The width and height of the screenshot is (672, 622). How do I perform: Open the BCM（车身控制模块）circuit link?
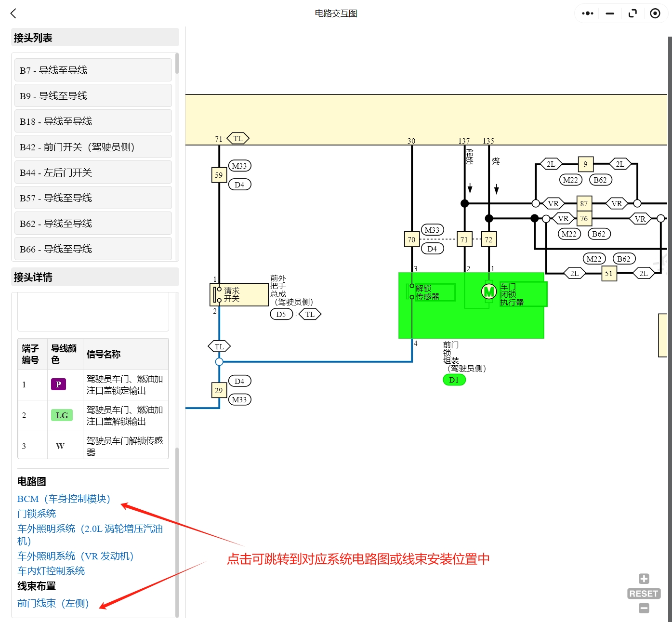pos(63,499)
